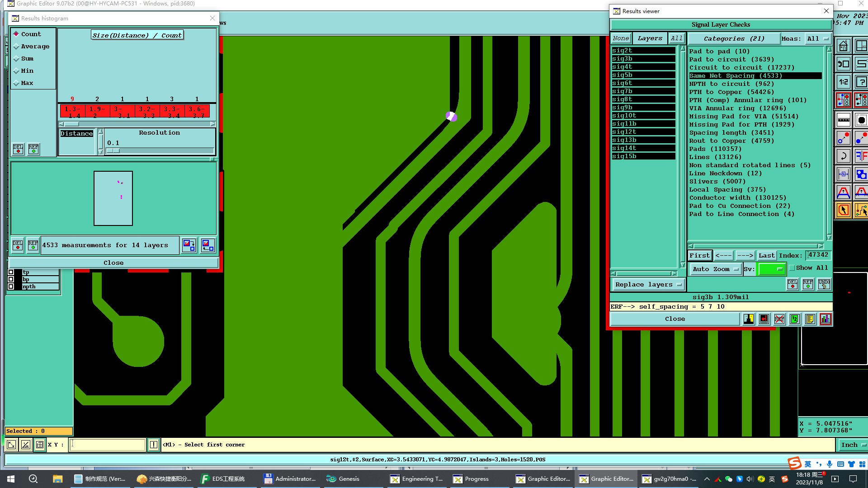Viewport: 868px width, 488px height.
Task: Open the Replace layers dropdown
Action: pyautogui.click(x=648, y=285)
